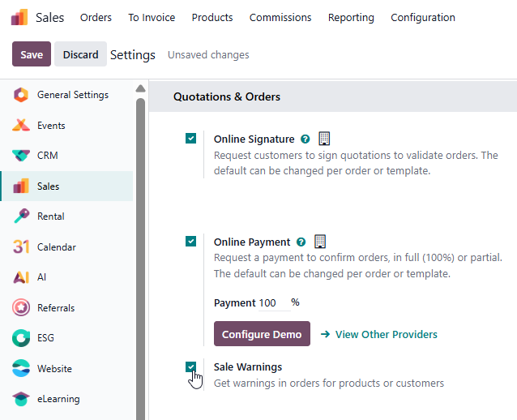The height and width of the screenshot is (420, 517).
Task: Click the Sales app logo icon
Action: click(x=19, y=17)
